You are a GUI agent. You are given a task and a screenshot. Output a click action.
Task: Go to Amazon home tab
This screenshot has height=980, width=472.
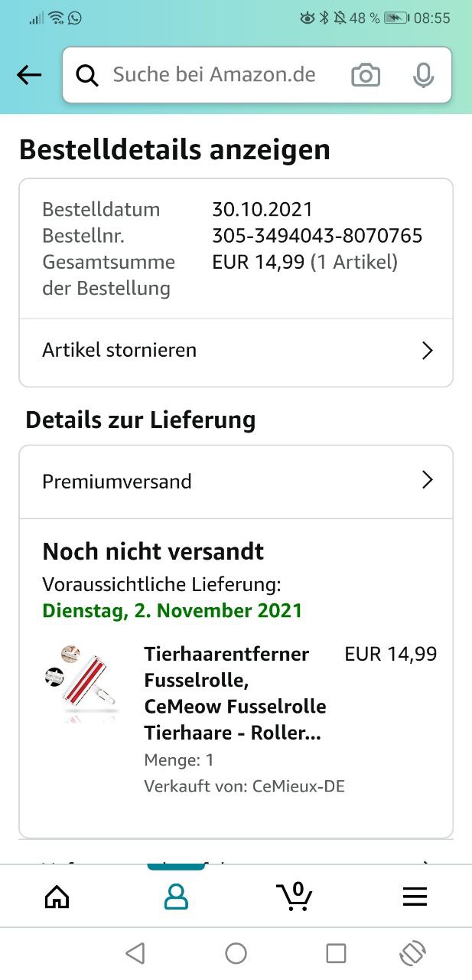click(57, 897)
